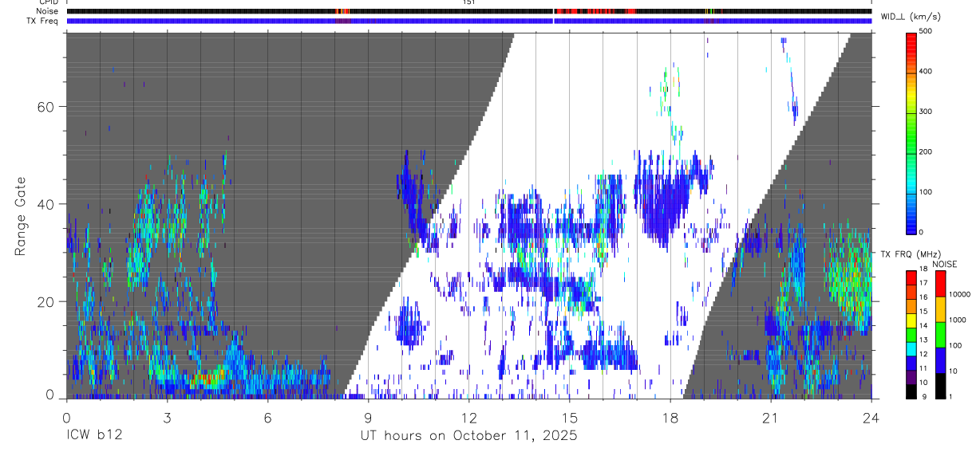Click the 500 tick on width colorbar
Viewport: 980px width, 452px height.
(926, 32)
